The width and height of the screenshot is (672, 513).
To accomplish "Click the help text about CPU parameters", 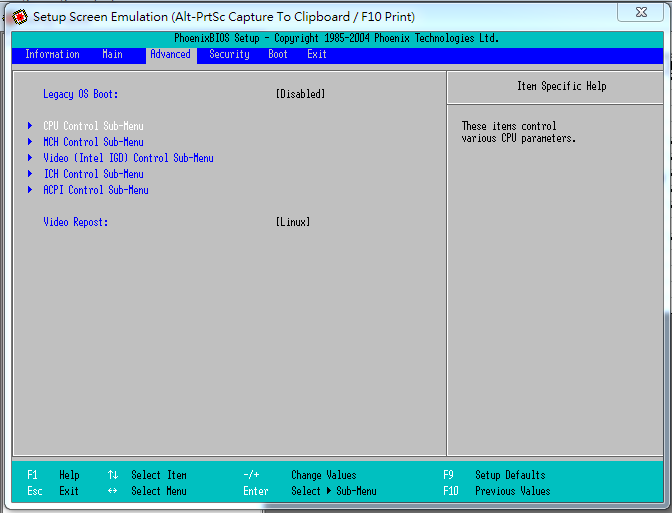I will pos(519,132).
